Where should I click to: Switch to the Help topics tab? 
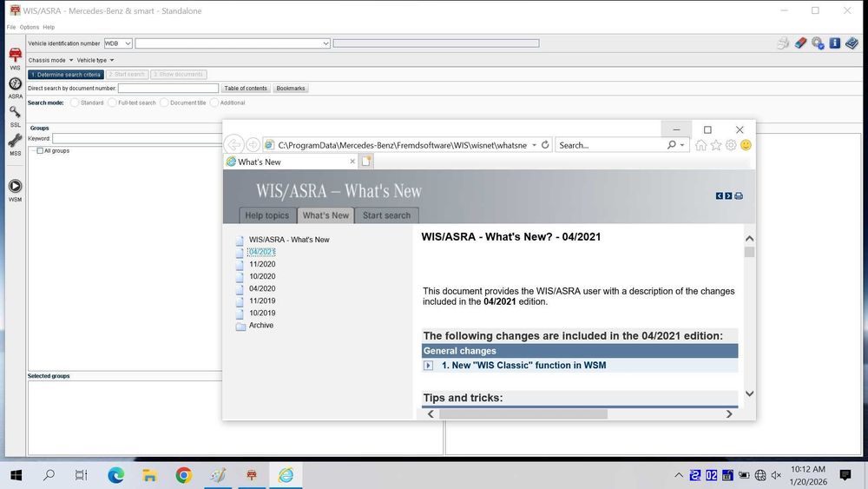coord(266,215)
